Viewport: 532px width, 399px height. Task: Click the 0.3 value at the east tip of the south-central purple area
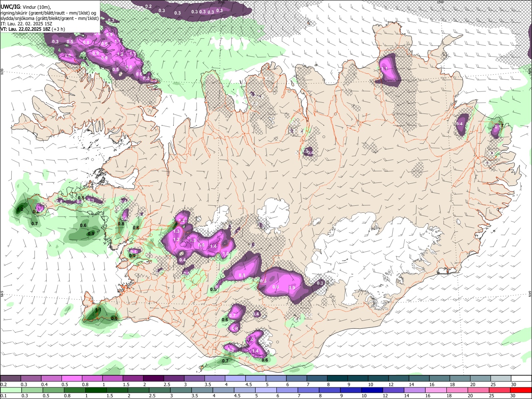point(320,283)
